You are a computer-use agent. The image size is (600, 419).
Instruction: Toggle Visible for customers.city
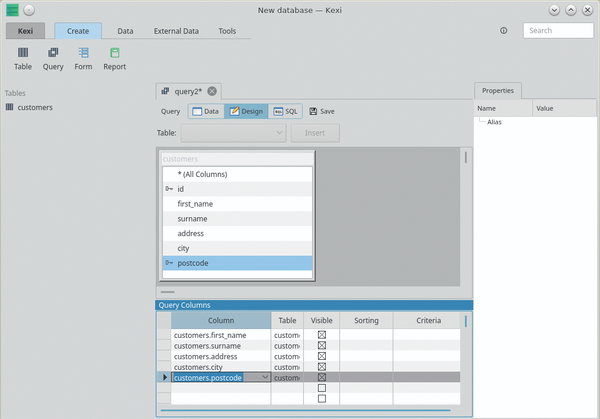point(322,367)
